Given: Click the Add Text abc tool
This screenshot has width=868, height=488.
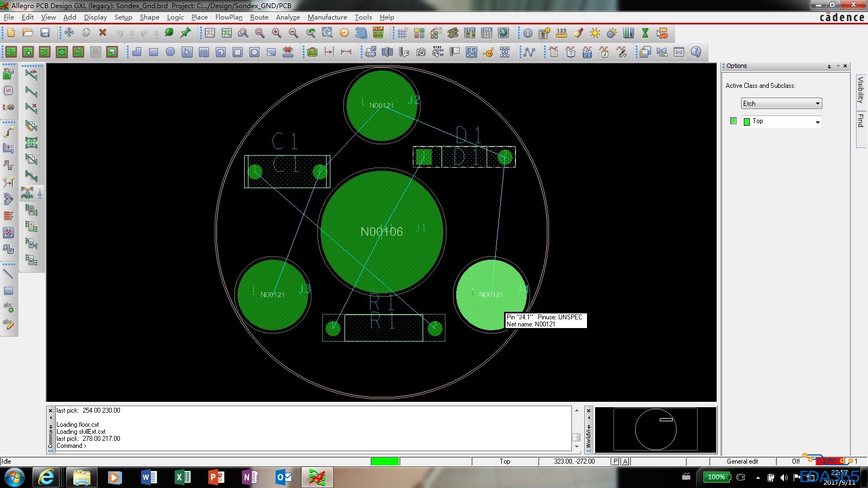Looking at the screenshot, I should (9, 307).
